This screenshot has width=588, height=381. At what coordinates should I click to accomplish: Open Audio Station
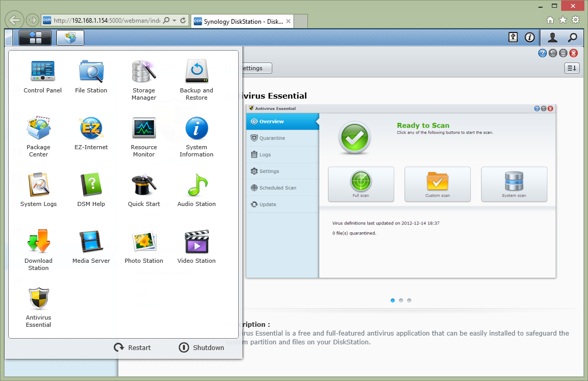196,190
